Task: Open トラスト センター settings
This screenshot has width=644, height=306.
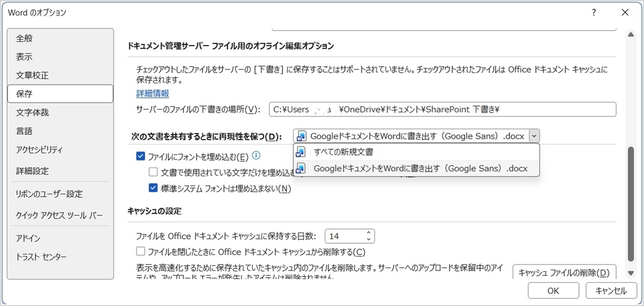Action: pyautogui.click(x=60, y=256)
